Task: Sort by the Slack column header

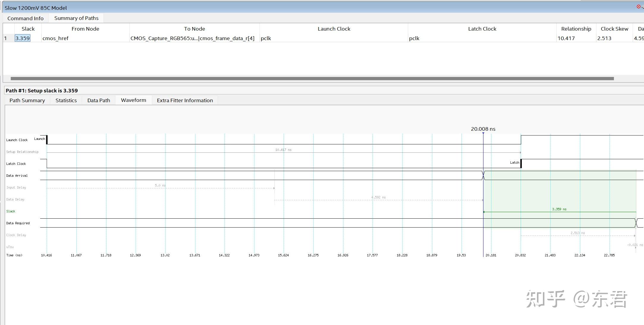Action: pos(28,29)
